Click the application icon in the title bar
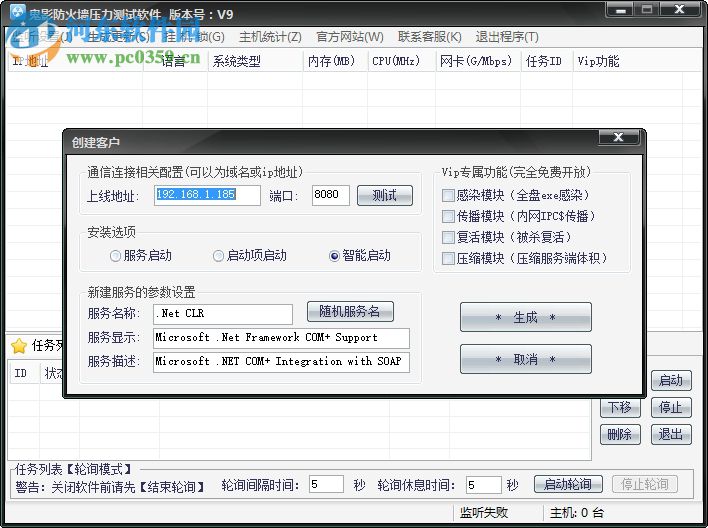Viewport: 708px width, 528px height. (17, 12)
